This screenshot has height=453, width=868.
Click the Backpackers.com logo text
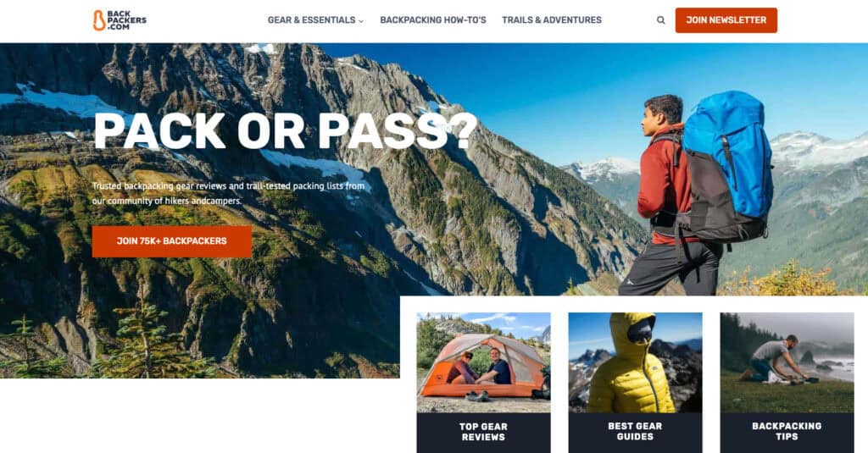(x=127, y=20)
